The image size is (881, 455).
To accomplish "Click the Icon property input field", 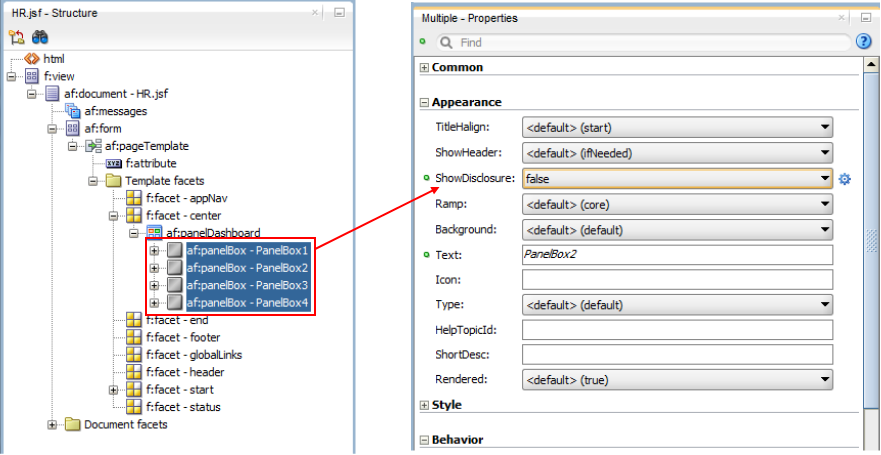I will (677, 279).
